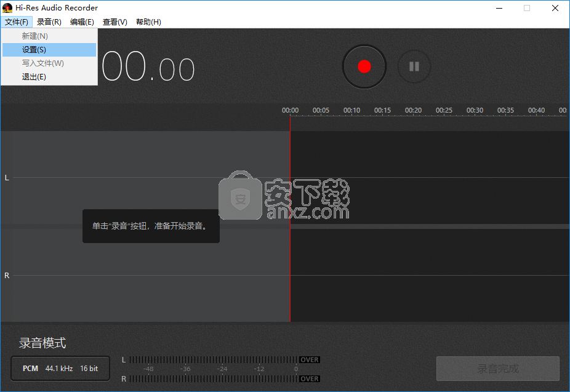570x392 pixels.
Task: Select 退出(E) to quit the app
Action: [49, 77]
